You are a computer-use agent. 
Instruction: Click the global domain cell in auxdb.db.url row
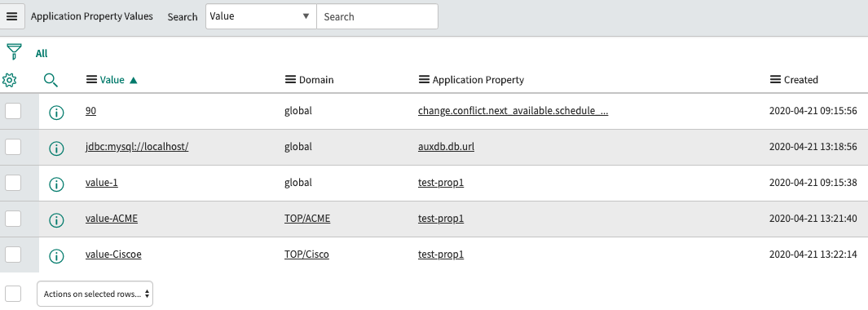[x=298, y=147]
